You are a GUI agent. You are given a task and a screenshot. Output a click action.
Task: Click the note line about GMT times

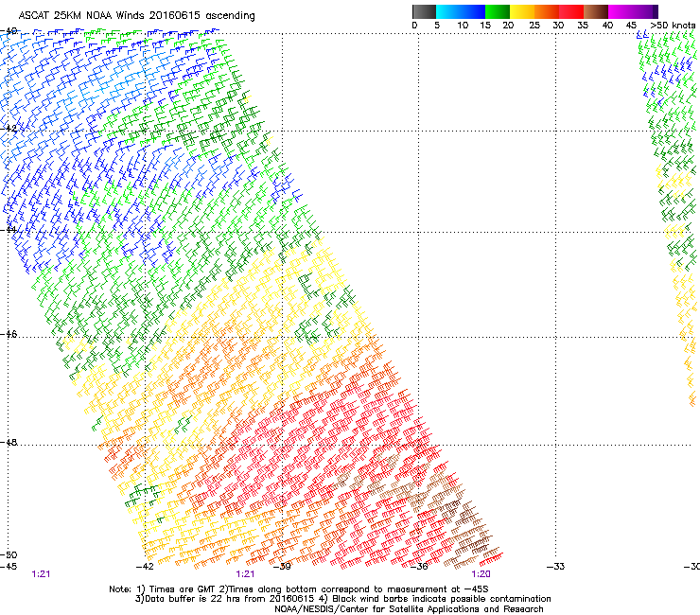tap(299, 589)
